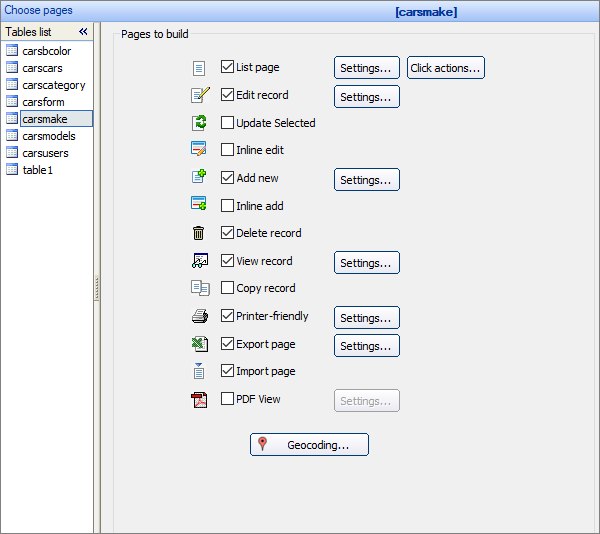Click the Export page Excel icon

(200, 344)
